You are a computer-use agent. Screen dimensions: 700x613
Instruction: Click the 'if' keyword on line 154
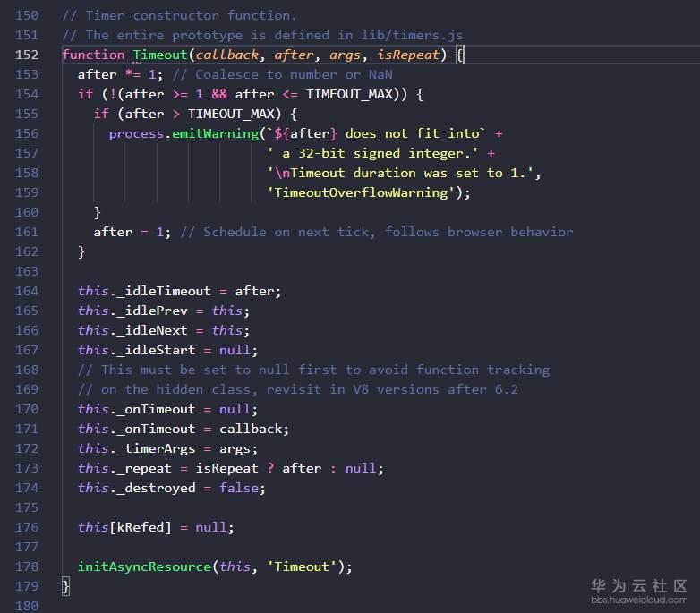[x=85, y=94]
